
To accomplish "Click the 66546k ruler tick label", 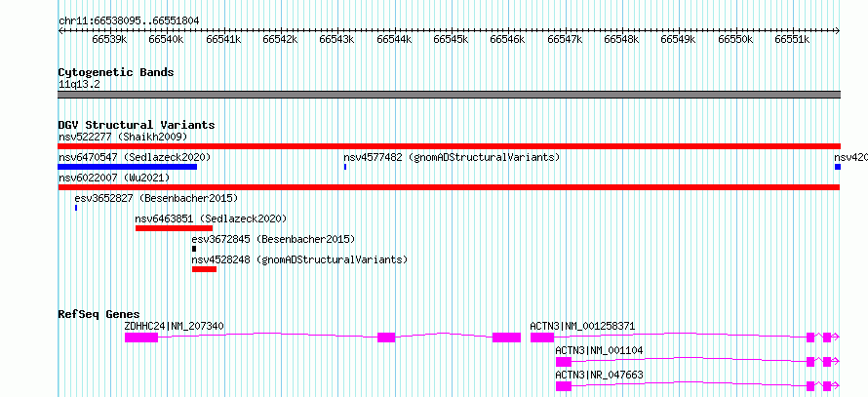I will (x=508, y=39).
